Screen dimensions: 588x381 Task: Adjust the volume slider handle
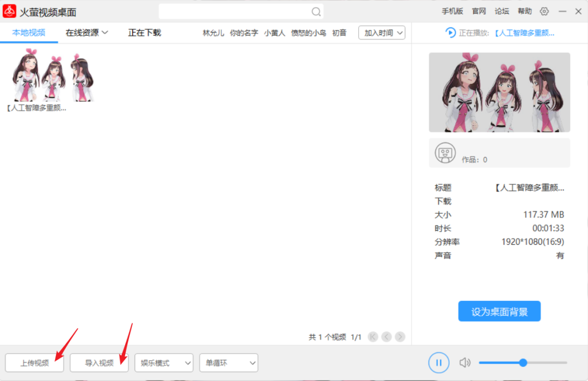(523, 362)
